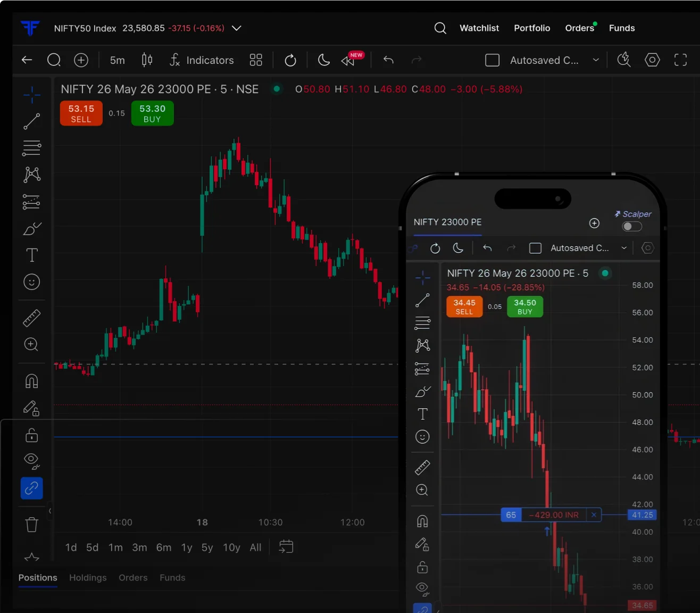Remove drawings with the trash icon
Screen dimensions: 700x613
click(x=31, y=525)
